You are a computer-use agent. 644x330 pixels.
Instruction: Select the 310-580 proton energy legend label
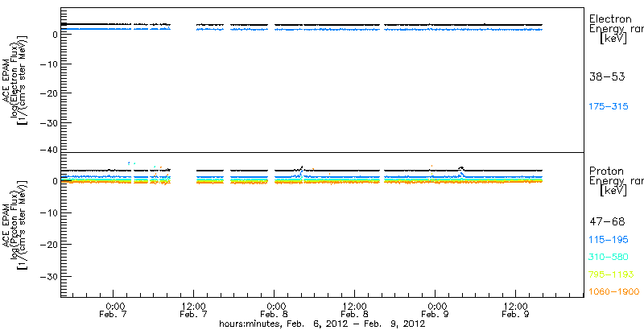[609, 258]
